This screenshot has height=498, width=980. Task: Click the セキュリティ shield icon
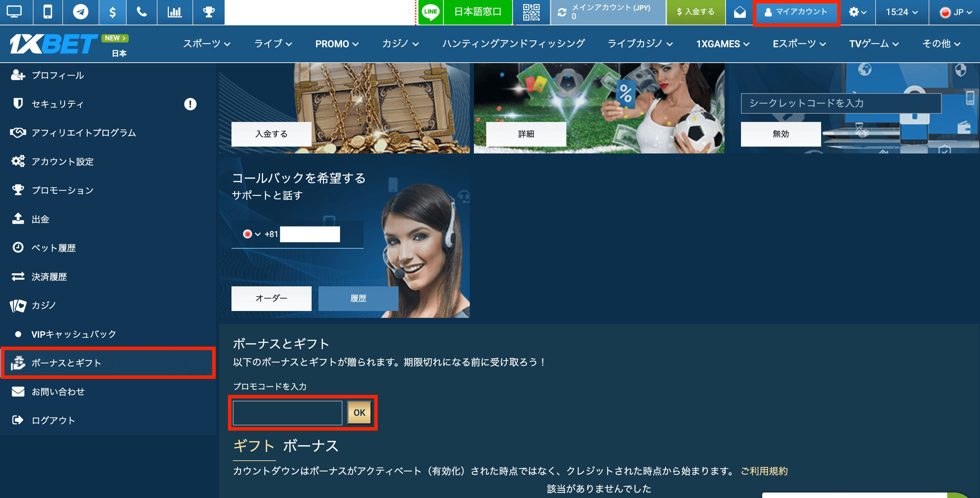click(17, 103)
